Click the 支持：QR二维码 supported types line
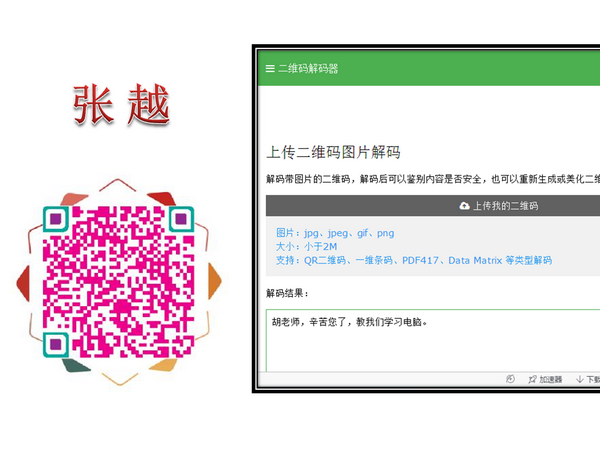 pyautogui.click(x=414, y=260)
